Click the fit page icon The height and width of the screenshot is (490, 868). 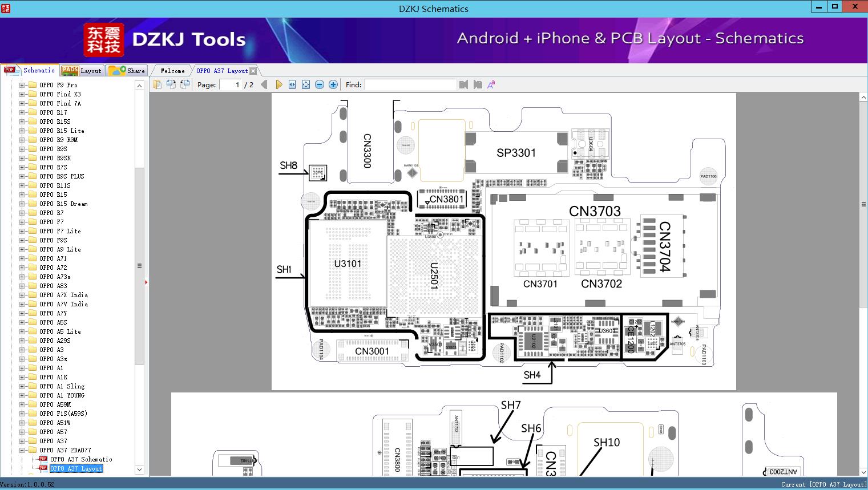click(x=306, y=84)
